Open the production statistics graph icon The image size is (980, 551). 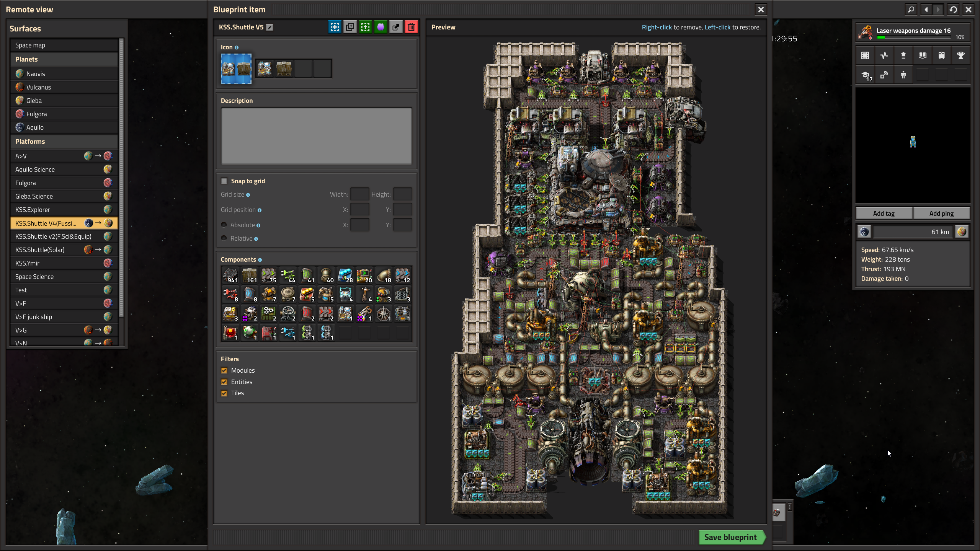point(884,55)
